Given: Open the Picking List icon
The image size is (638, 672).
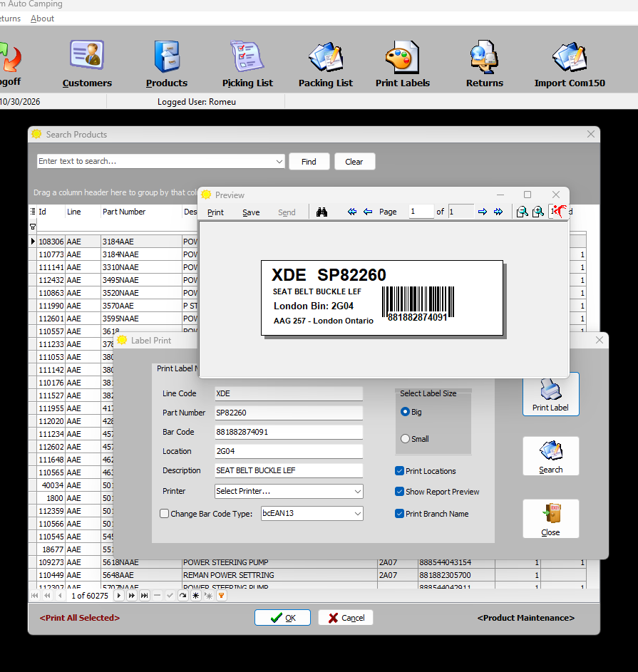Looking at the screenshot, I should (247, 56).
